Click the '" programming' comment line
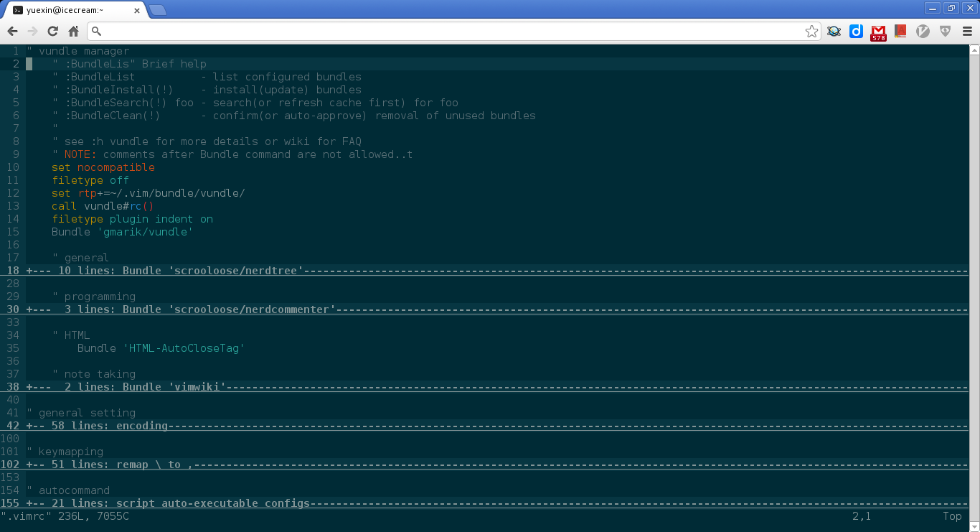 tap(93, 297)
